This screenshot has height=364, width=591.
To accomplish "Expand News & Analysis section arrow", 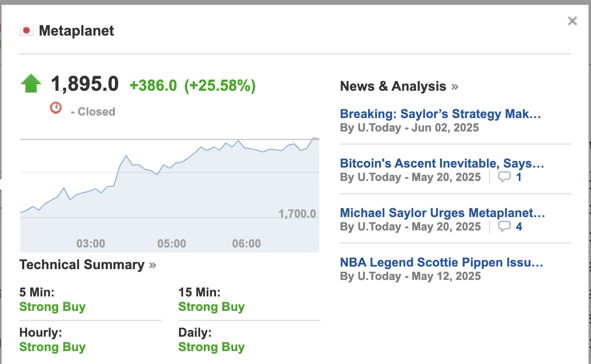I will [x=455, y=87].
